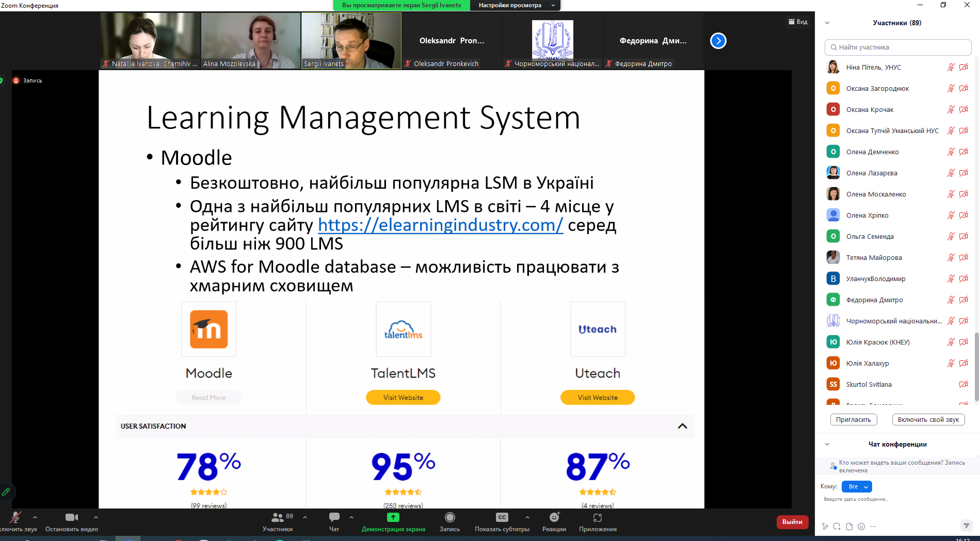Unmute microphone using the toolbar mic button

click(x=15, y=517)
